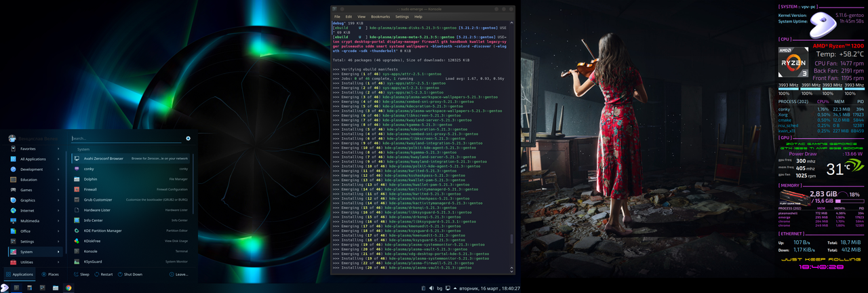Select the highlighted System category
The height and width of the screenshot is (293, 868).
[x=34, y=252]
